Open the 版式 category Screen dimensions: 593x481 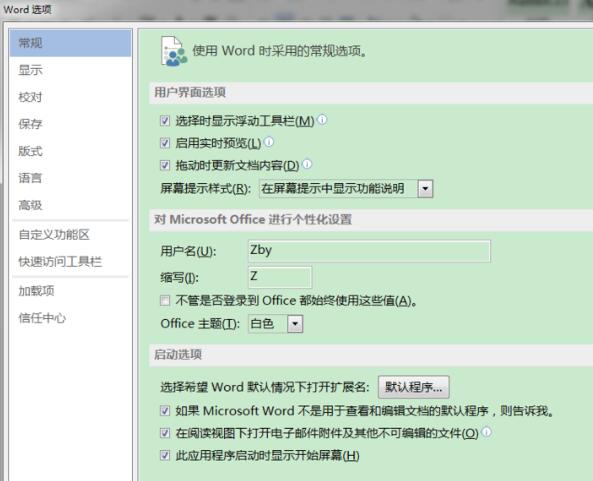70,151
